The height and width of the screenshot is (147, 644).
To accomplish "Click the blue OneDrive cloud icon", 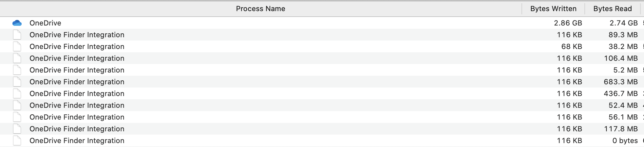I will (17, 23).
